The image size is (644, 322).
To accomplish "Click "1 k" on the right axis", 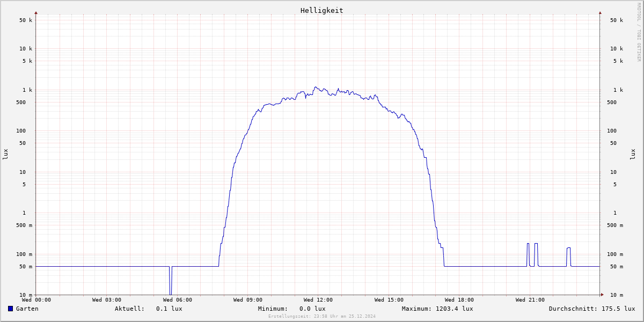I will 618,90.
